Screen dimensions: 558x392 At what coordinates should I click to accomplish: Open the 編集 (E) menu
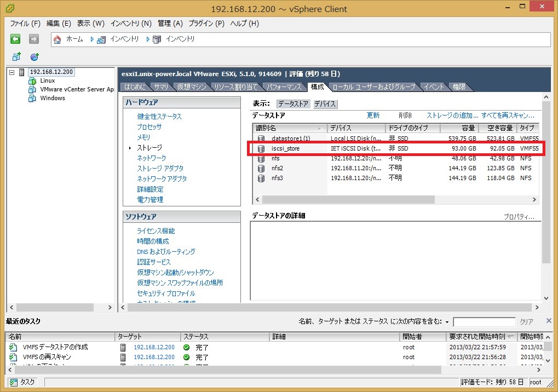click(59, 24)
